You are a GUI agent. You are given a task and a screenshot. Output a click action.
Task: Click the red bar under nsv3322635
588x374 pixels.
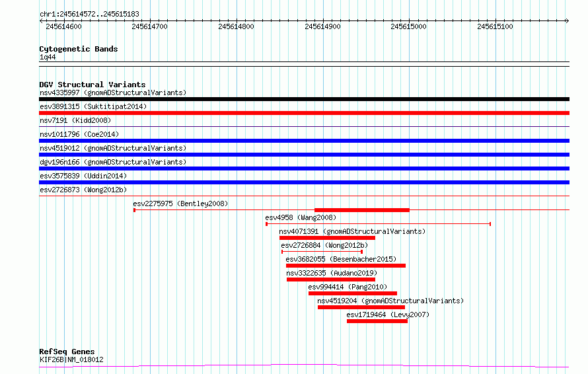coord(331,280)
